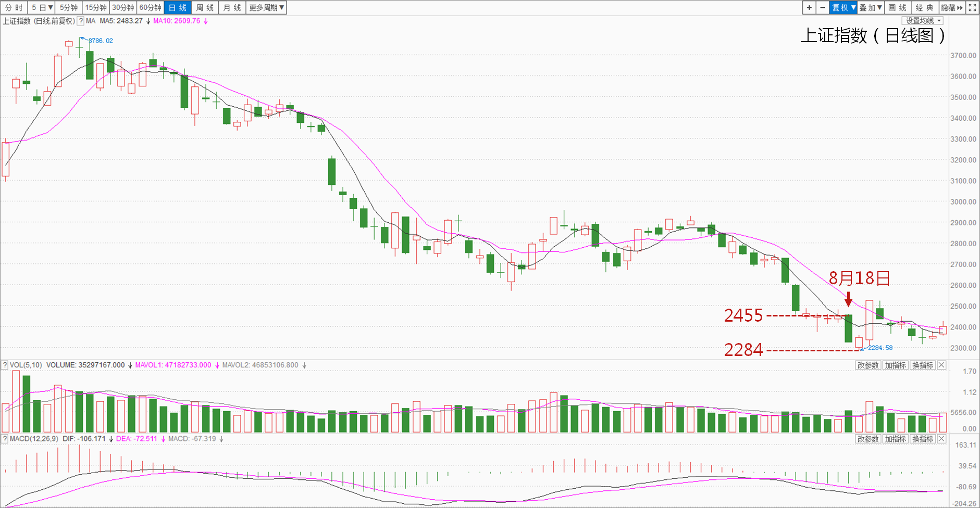Toggle 画线 drawing mode

click(897, 8)
